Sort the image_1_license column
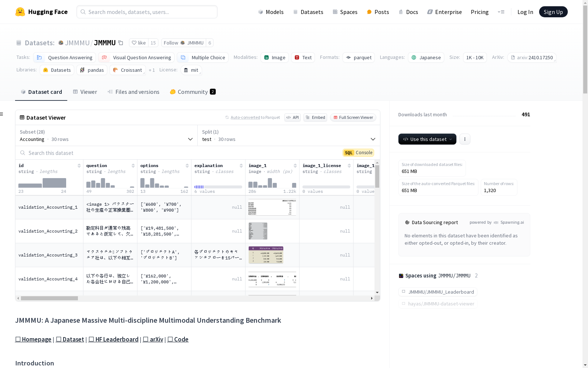588x368 pixels. (349, 166)
